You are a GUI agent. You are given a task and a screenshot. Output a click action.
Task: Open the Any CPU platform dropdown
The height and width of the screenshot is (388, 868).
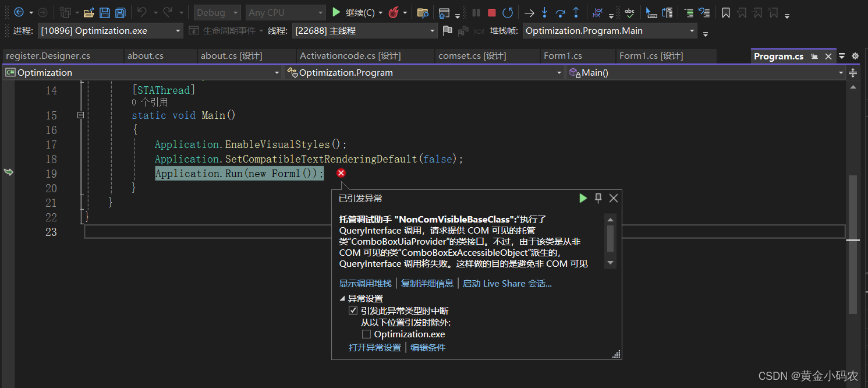pos(321,12)
